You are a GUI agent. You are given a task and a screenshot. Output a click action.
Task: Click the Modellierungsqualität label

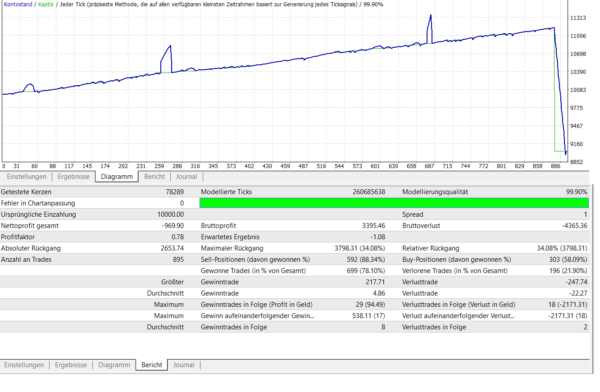coord(435,192)
